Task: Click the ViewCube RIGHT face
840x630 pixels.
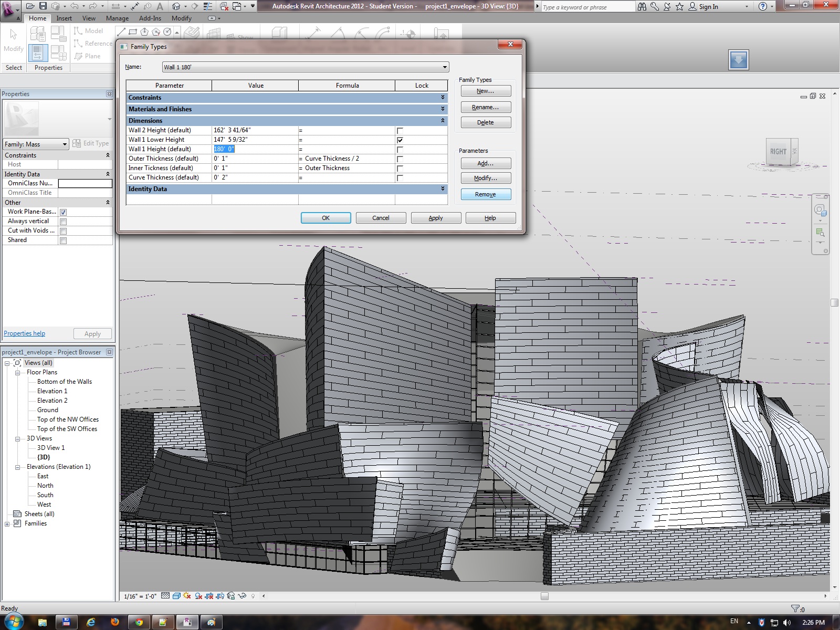Action: click(x=778, y=152)
